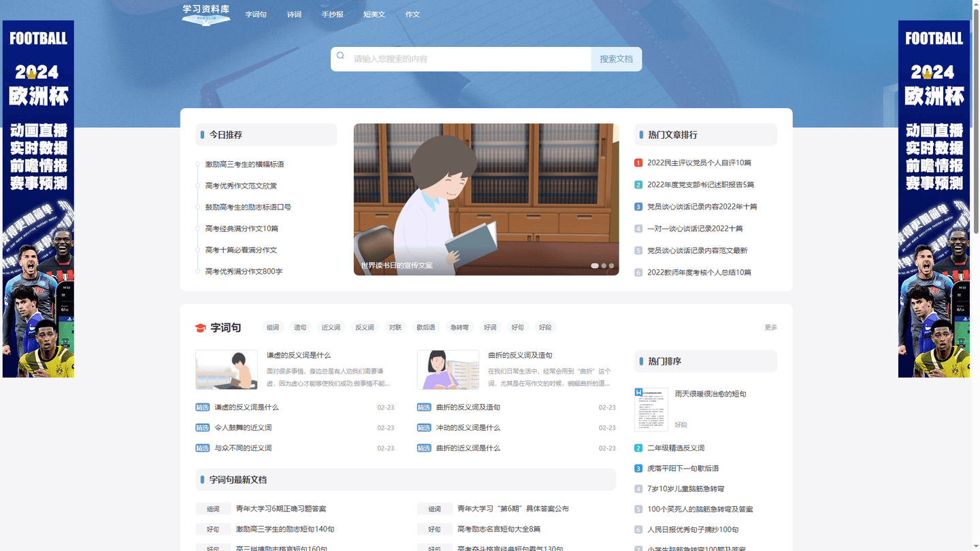
Task: Select the third carousel indicator dot
Action: tap(611, 266)
